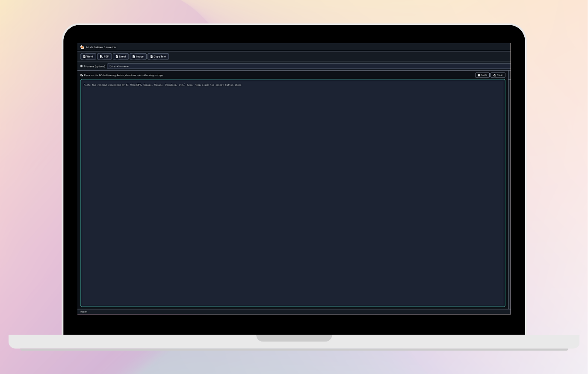The width and height of the screenshot is (588, 374).
Task: Export content as Word document
Action: point(88,56)
